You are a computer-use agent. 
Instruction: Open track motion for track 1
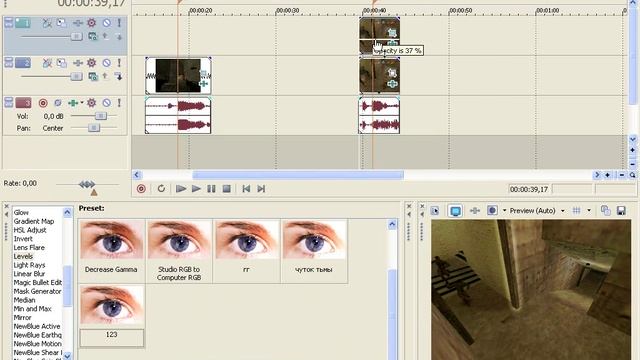pos(62,23)
